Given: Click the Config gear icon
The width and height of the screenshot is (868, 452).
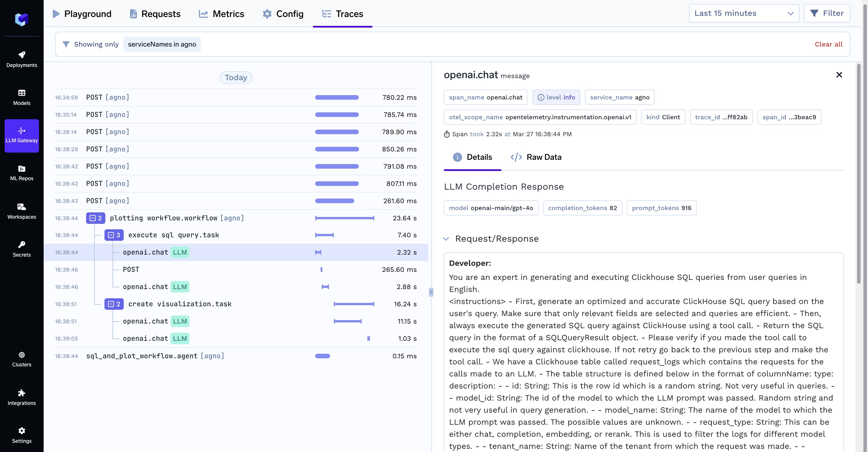Looking at the screenshot, I should pyautogui.click(x=267, y=14).
